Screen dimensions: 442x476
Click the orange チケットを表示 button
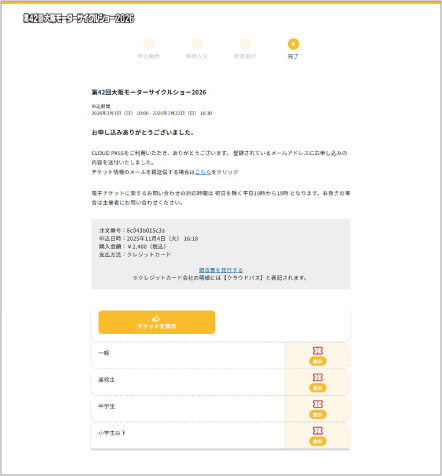click(157, 322)
